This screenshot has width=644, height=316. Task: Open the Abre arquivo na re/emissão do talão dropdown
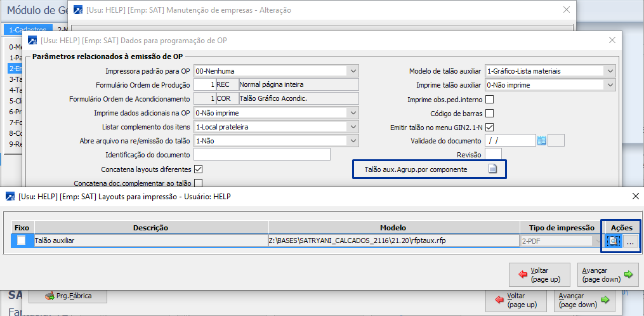(x=353, y=140)
